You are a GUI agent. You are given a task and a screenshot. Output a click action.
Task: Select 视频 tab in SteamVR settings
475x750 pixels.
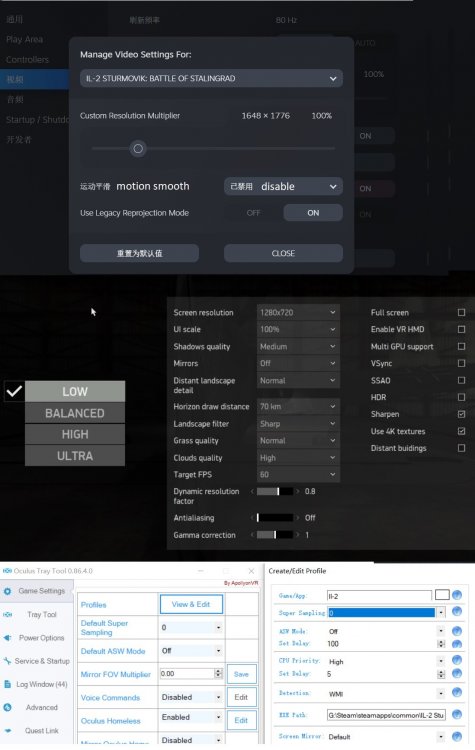click(x=34, y=79)
